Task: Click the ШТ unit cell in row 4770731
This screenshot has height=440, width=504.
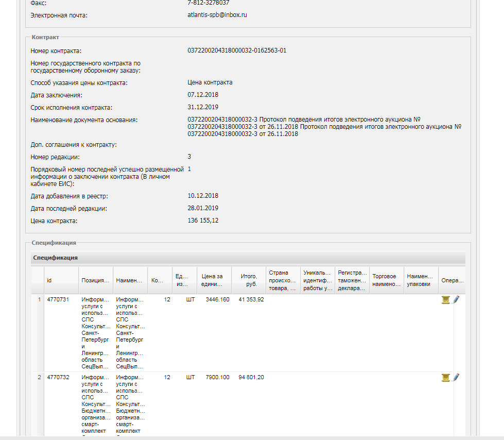Action: [x=190, y=299]
